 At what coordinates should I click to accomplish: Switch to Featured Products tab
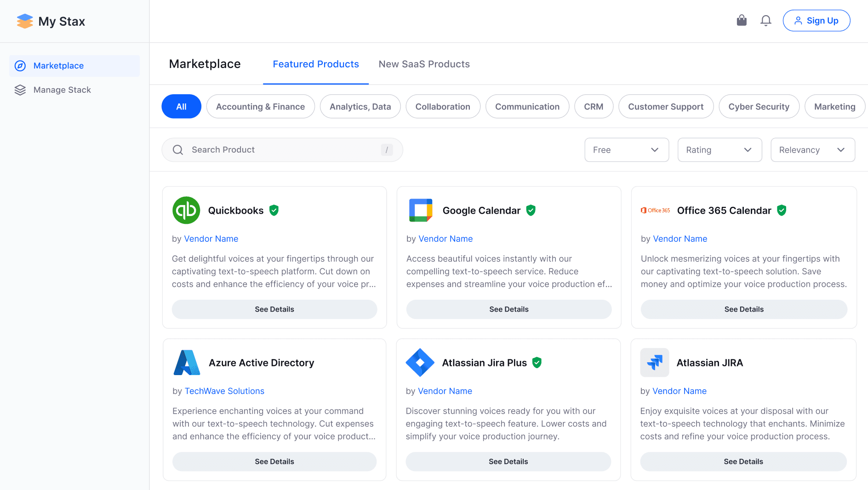click(x=316, y=64)
